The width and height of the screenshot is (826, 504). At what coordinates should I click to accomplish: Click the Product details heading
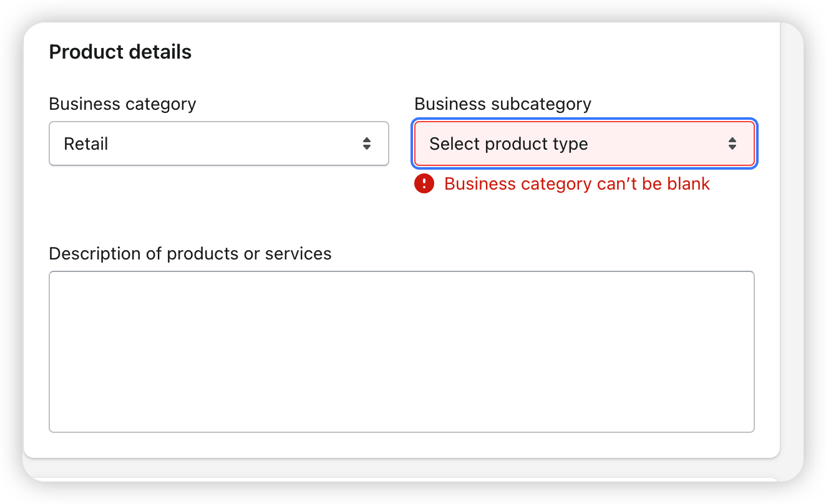click(120, 52)
